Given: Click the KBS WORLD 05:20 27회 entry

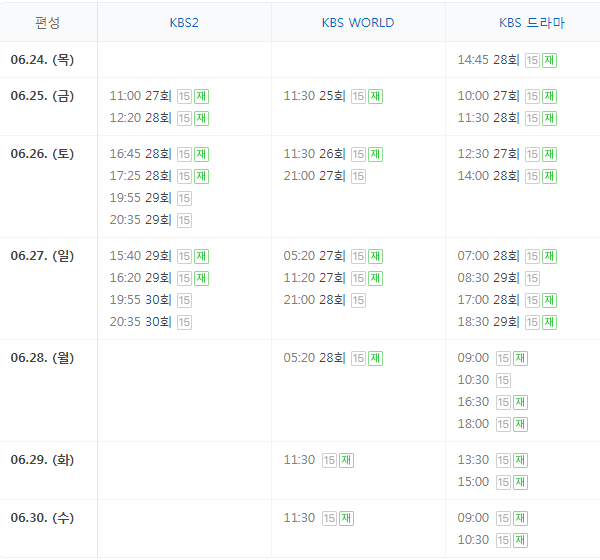Looking at the screenshot, I should point(314,256).
